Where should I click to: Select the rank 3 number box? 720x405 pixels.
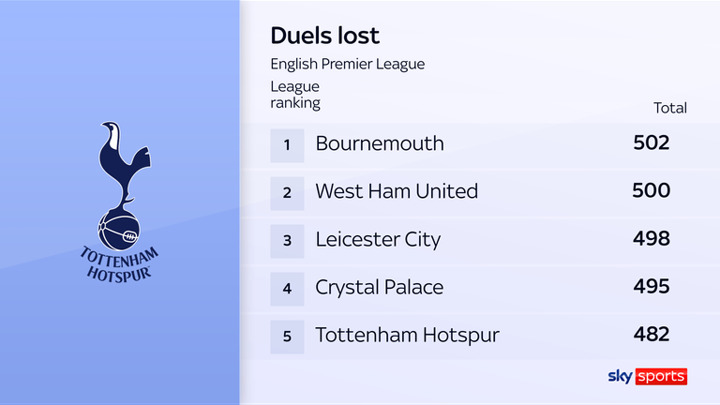pyautogui.click(x=287, y=240)
